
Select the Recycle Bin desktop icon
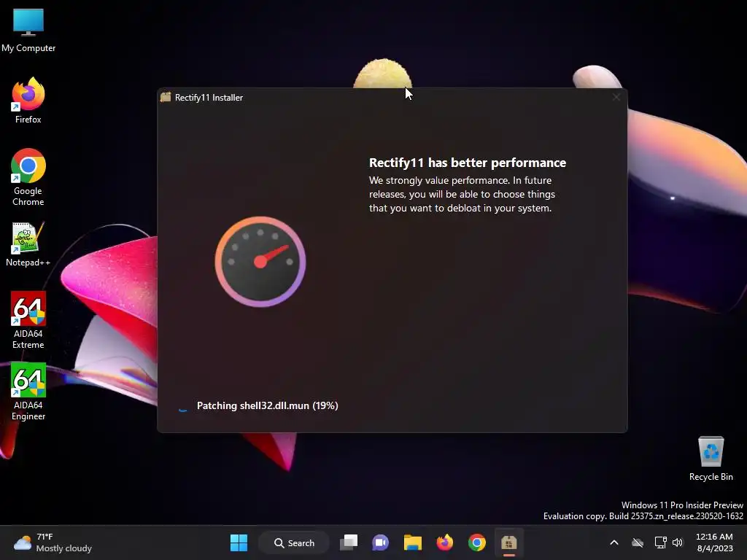tap(711, 458)
